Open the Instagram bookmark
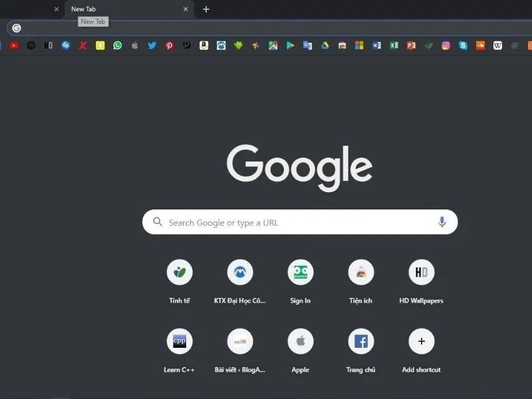The width and height of the screenshot is (532, 399). (446, 45)
